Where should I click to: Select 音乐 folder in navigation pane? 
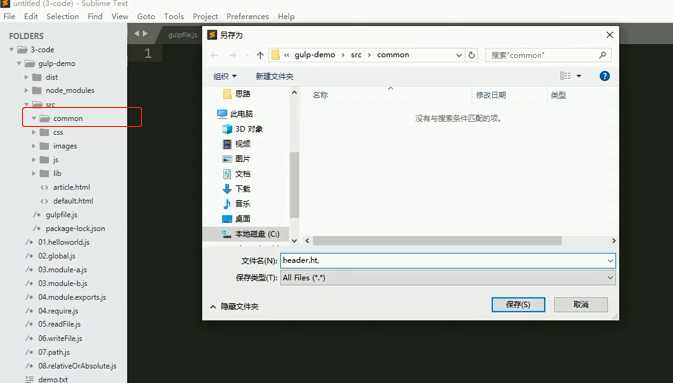coord(236,204)
